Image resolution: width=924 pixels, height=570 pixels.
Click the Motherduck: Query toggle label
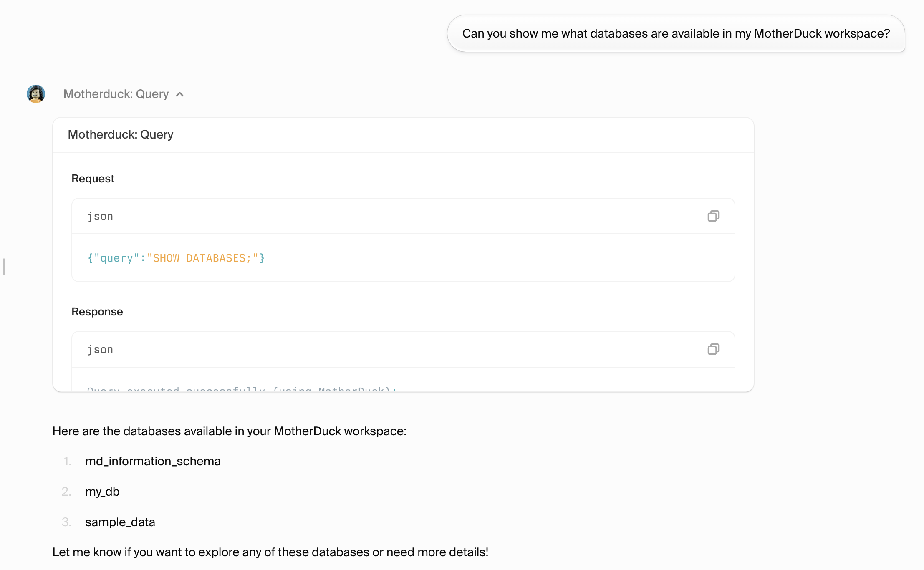click(x=116, y=94)
